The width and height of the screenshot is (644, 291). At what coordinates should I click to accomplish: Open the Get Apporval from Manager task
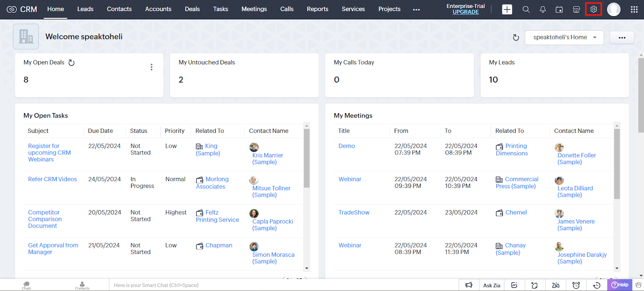coord(53,249)
